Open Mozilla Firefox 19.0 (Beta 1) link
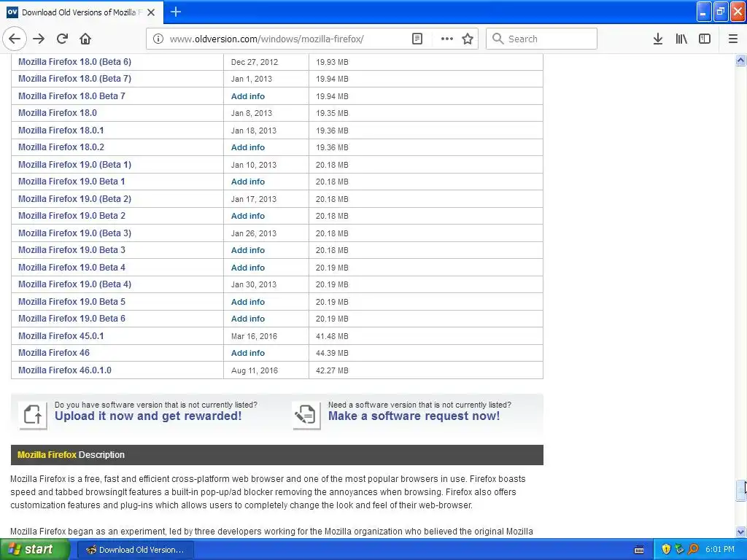This screenshot has width=747, height=560. (x=75, y=164)
